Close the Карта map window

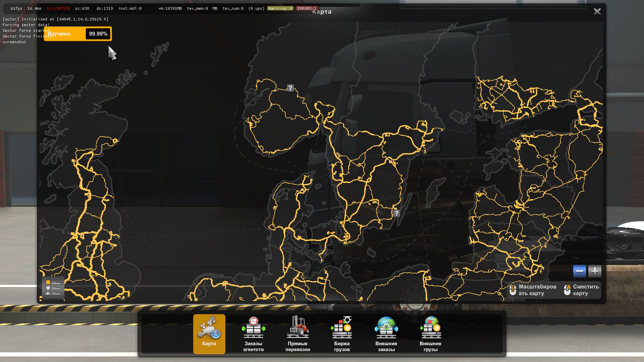pyautogui.click(x=597, y=11)
